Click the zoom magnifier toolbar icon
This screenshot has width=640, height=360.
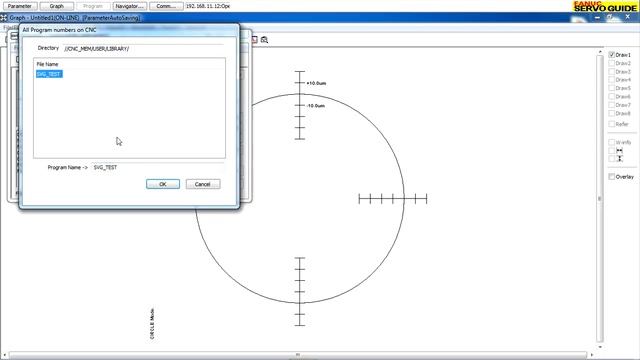click(x=264, y=40)
